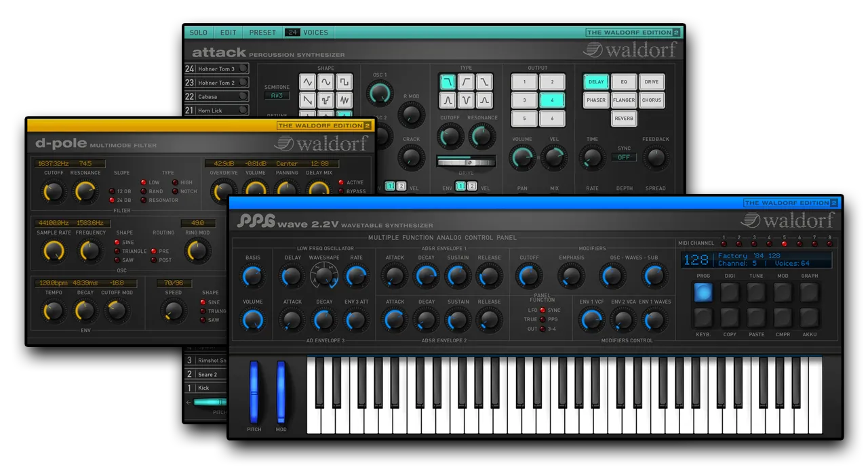Select the noise waveform shape in Attack
This screenshot has width=868, height=467.
click(344, 100)
